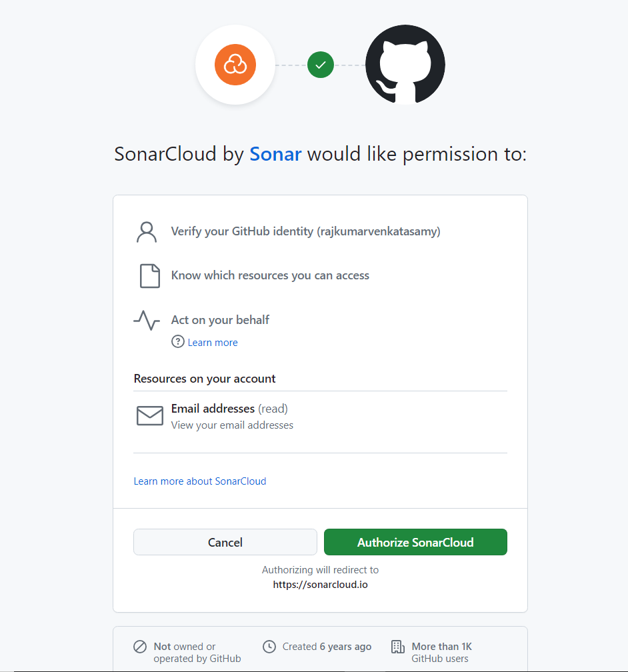Open Learn more about SonarCloud
The width and height of the screenshot is (628, 672).
(200, 481)
